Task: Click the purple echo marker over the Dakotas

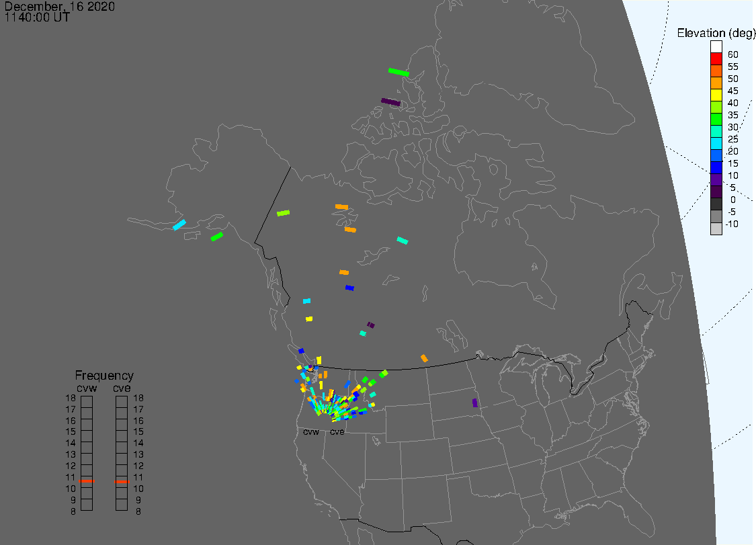Action: click(x=475, y=403)
